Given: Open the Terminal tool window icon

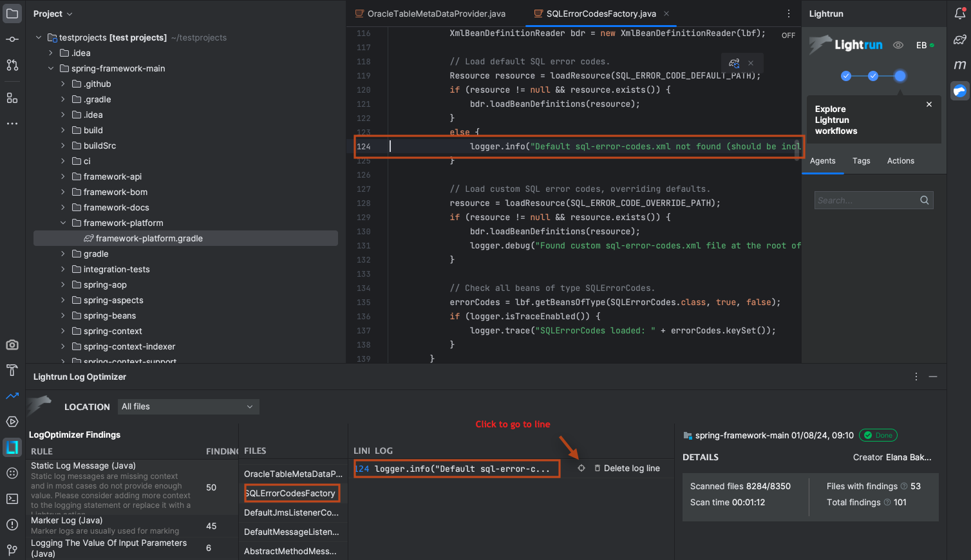Looking at the screenshot, I should pyautogui.click(x=12, y=499).
